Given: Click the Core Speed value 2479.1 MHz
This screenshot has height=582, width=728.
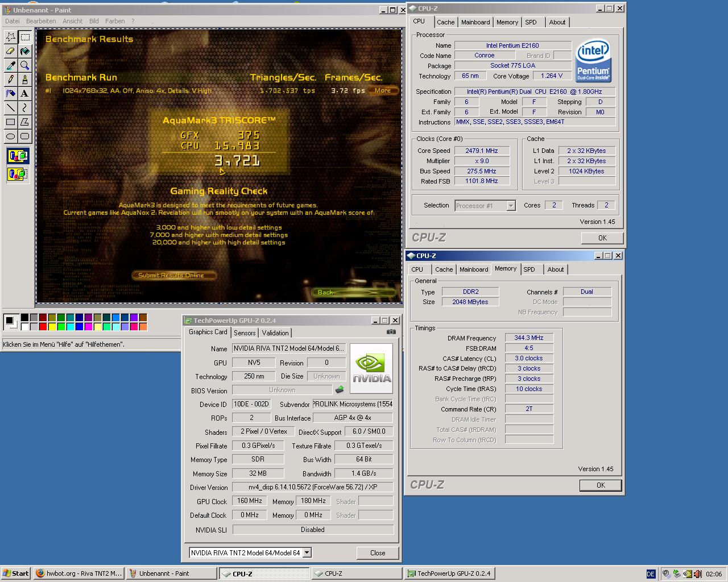Looking at the screenshot, I should click(482, 151).
